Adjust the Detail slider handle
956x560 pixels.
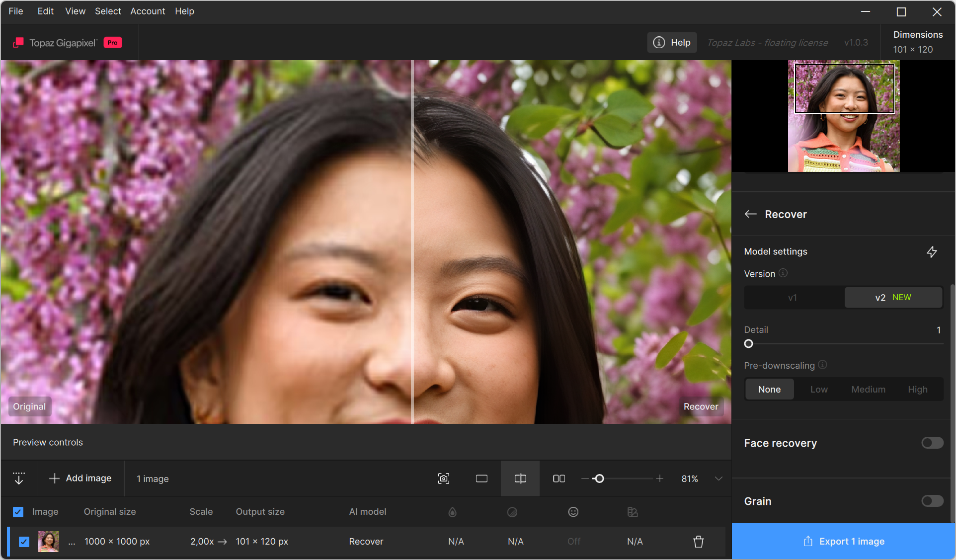tap(749, 344)
